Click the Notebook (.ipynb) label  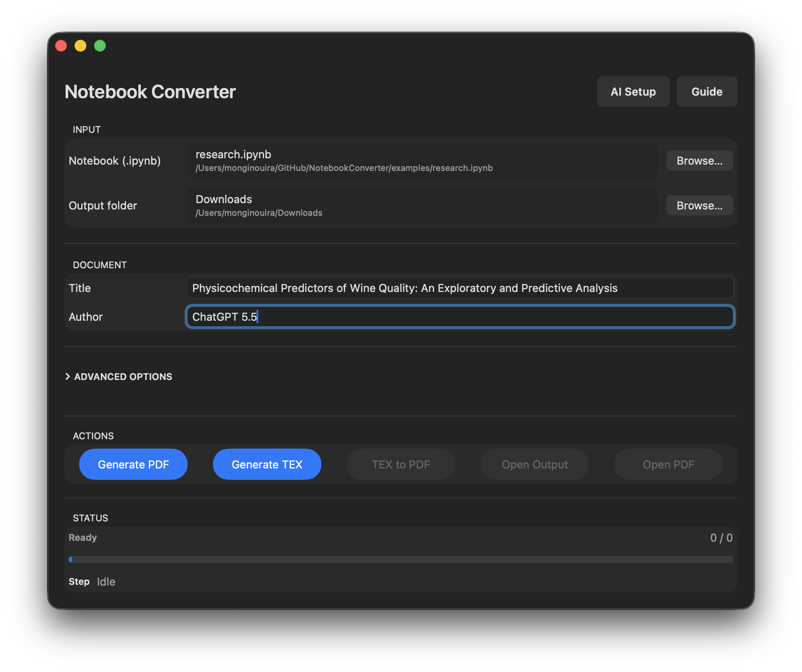click(x=115, y=161)
